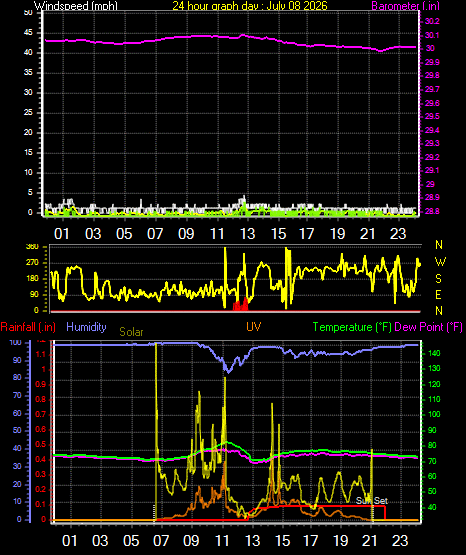Click the barometer peak near hour 13
This screenshot has height=555, width=466.
point(243,35)
